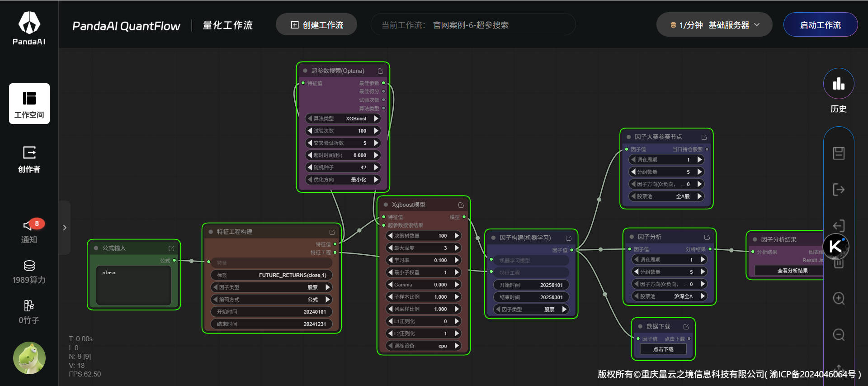Click the round K assistant icon

click(835, 246)
